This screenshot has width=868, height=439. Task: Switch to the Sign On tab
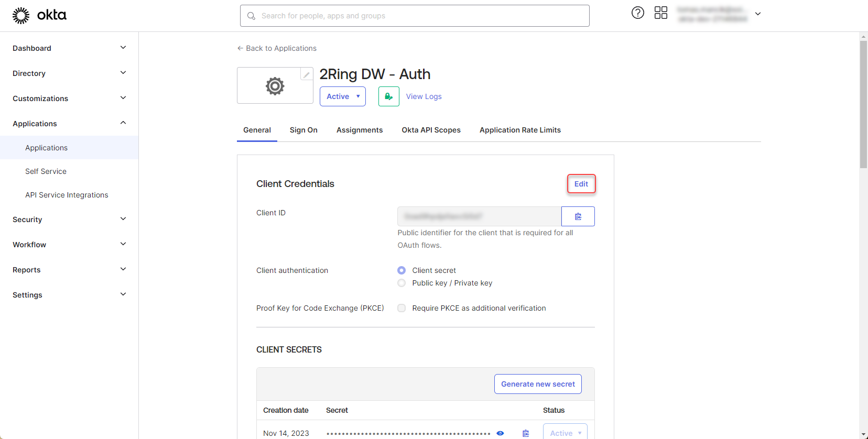click(303, 130)
